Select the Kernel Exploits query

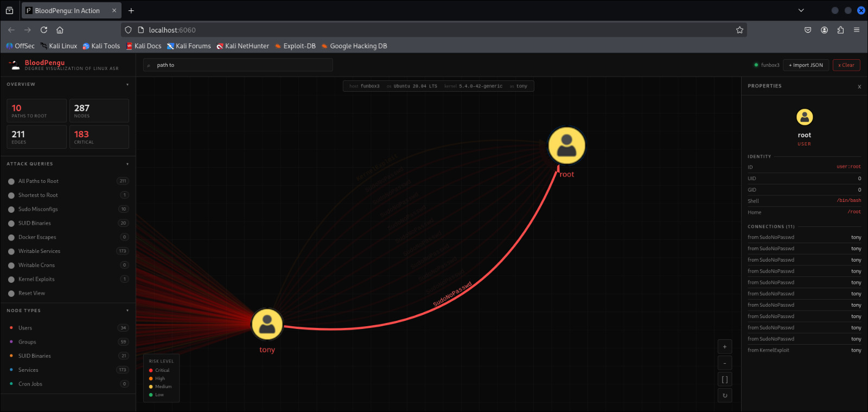pos(68,280)
